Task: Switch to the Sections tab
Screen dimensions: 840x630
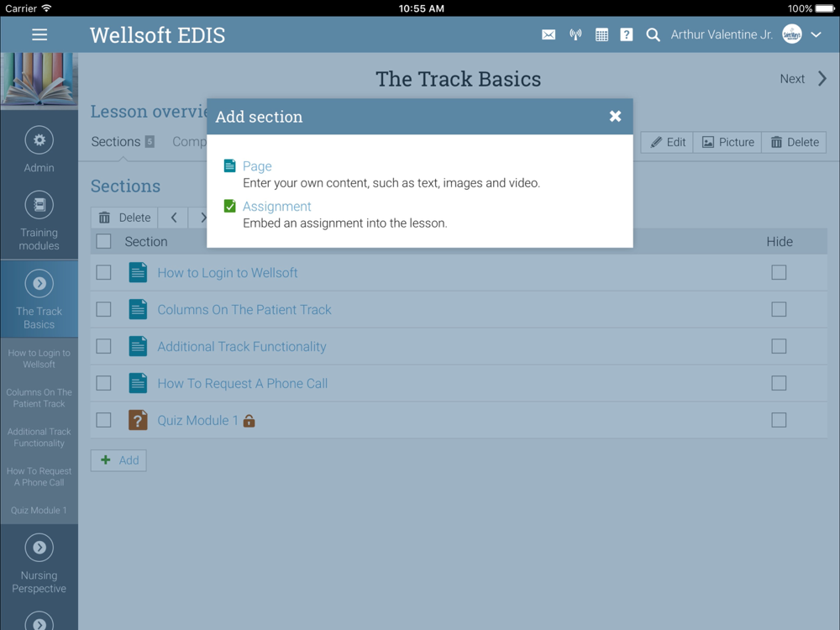Action: [x=122, y=141]
